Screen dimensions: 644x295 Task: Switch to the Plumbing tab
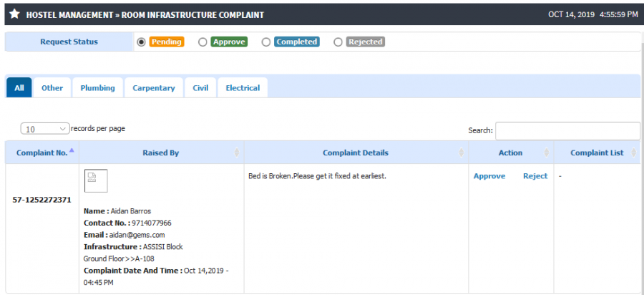98,88
